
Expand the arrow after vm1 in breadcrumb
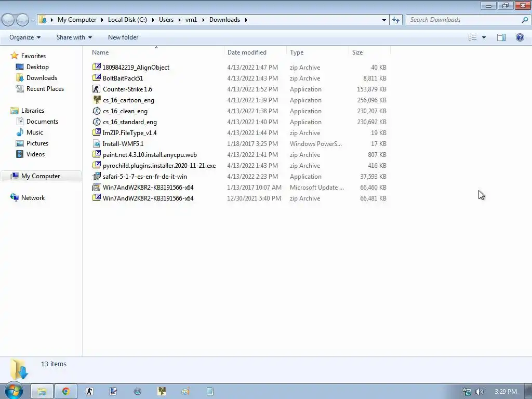203,20
